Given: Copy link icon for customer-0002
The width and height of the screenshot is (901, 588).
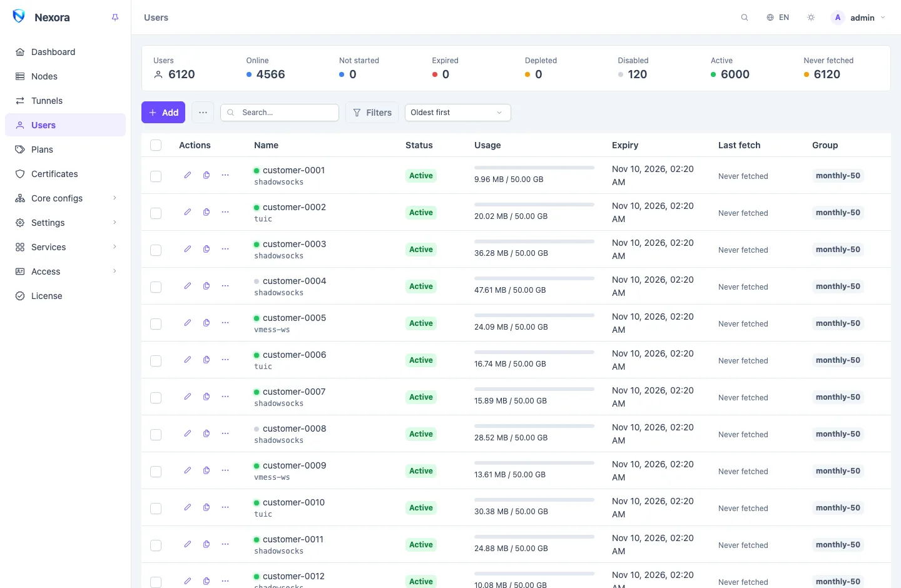Looking at the screenshot, I should [x=206, y=212].
